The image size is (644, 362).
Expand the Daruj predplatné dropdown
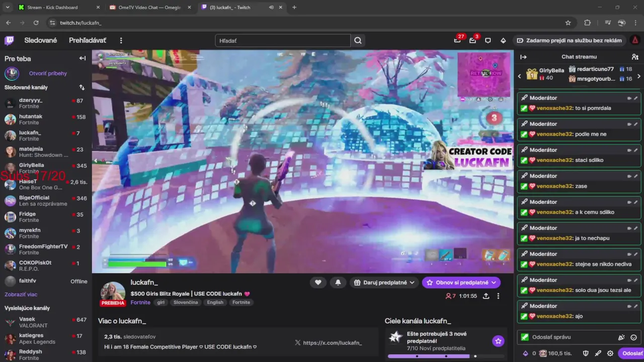click(385, 283)
